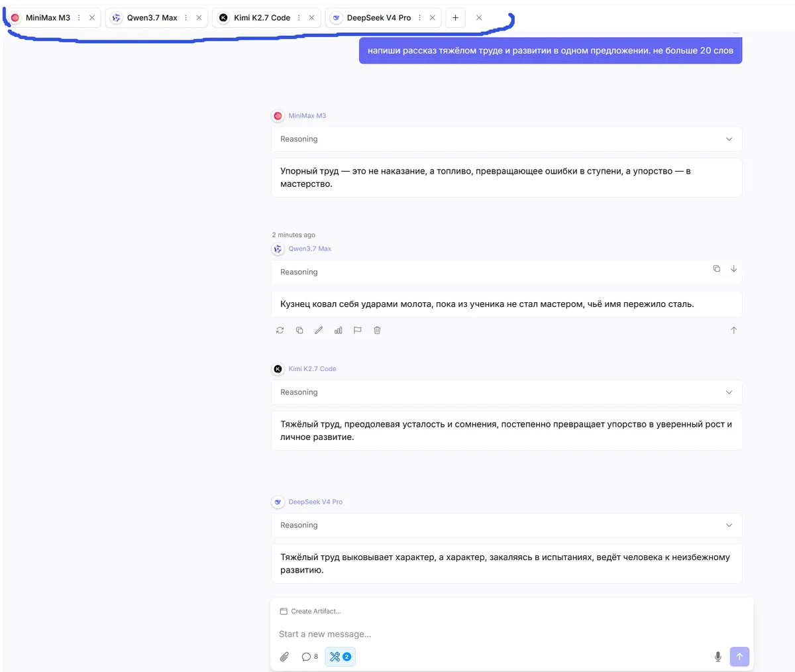Add a new model tab with plus button
The width and height of the screenshot is (795, 672).
coord(456,18)
